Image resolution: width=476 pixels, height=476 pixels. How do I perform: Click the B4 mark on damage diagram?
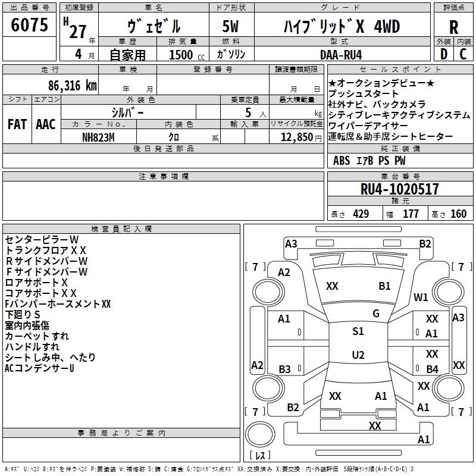(x=433, y=369)
